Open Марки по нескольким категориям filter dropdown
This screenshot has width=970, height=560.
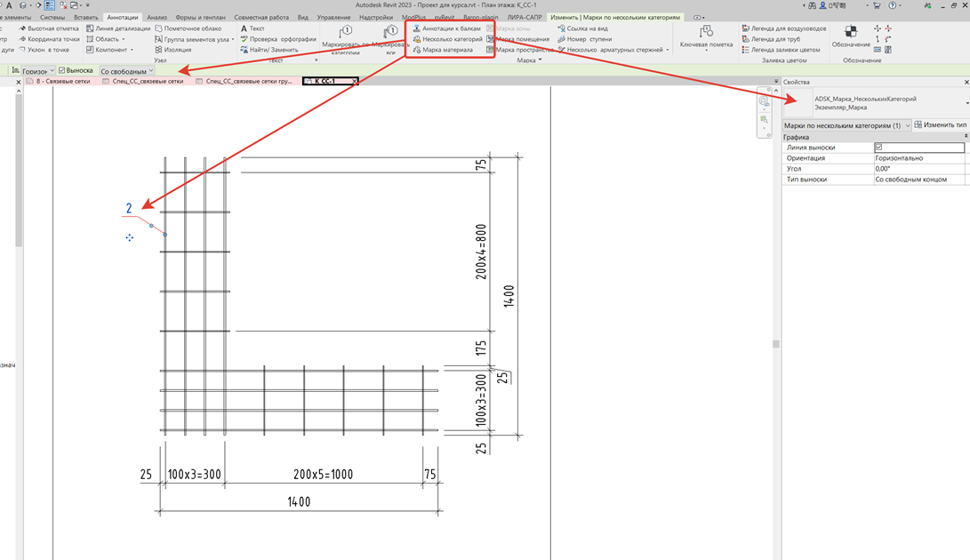[x=846, y=125]
